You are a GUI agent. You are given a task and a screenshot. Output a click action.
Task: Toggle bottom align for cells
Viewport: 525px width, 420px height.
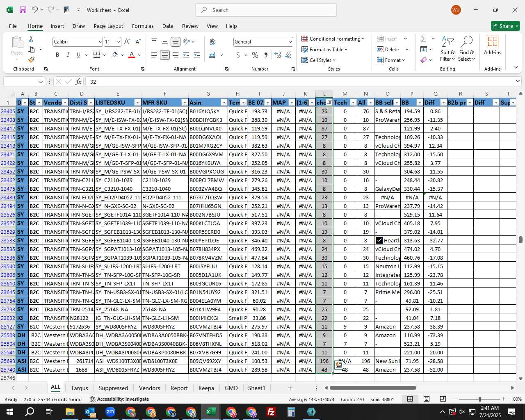(x=175, y=41)
